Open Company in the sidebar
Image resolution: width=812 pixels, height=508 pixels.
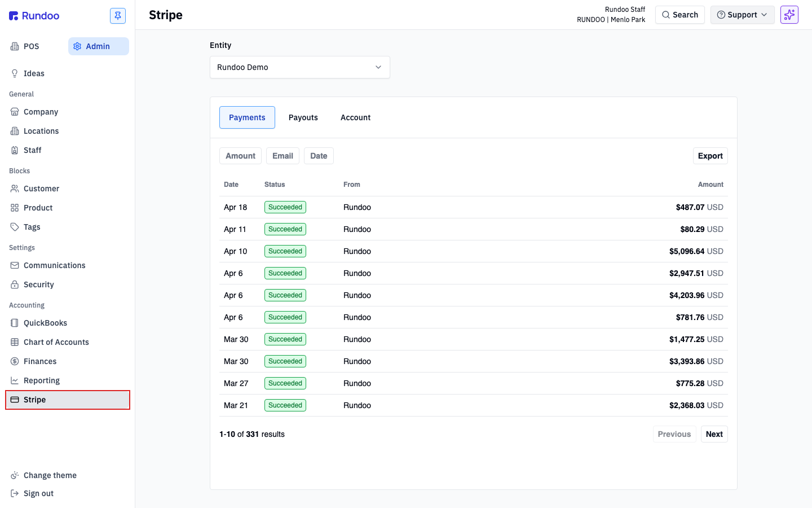click(68, 112)
